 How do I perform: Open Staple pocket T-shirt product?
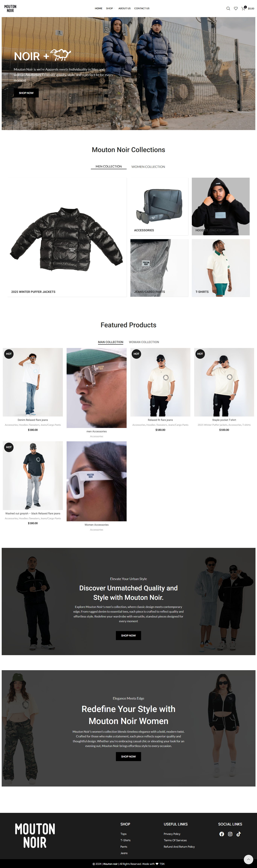point(224,420)
